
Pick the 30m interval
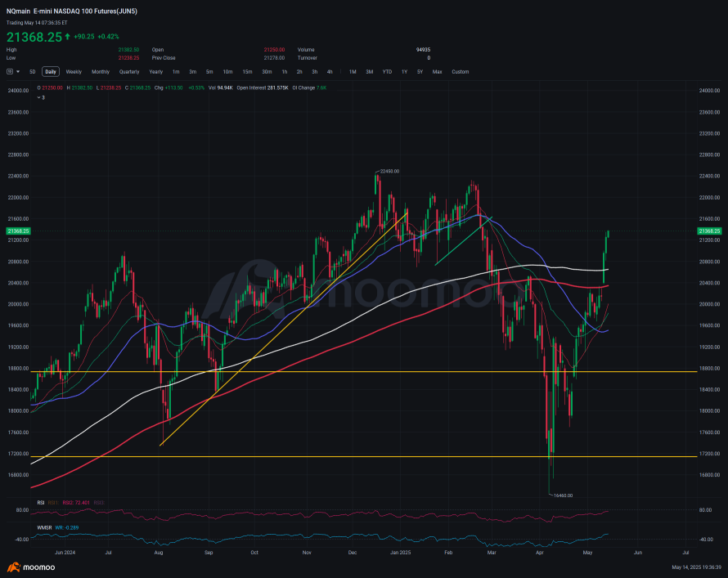(267, 72)
